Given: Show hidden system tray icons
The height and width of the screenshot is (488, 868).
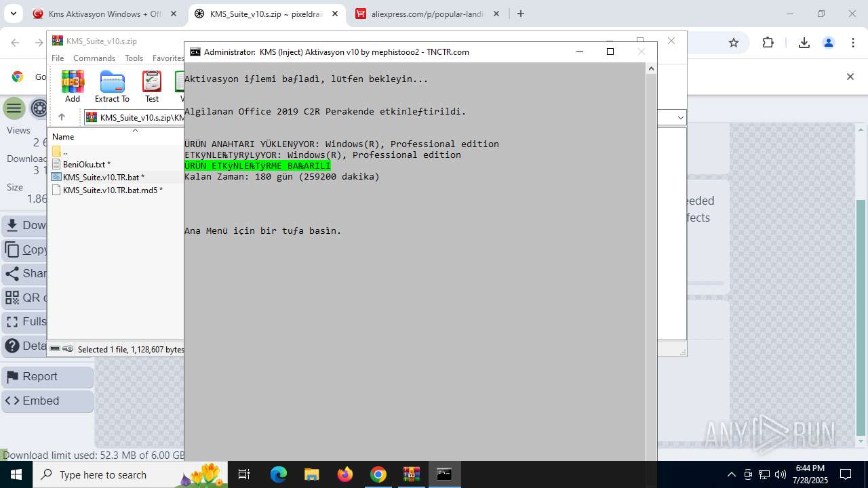Looking at the screenshot, I should (731, 474).
